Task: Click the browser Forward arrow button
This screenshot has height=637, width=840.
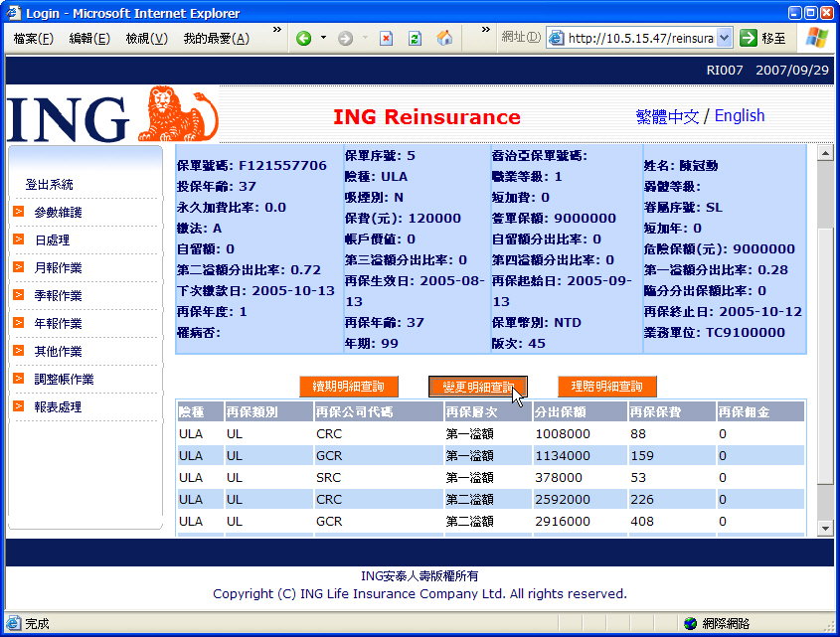Action: [x=346, y=38]
